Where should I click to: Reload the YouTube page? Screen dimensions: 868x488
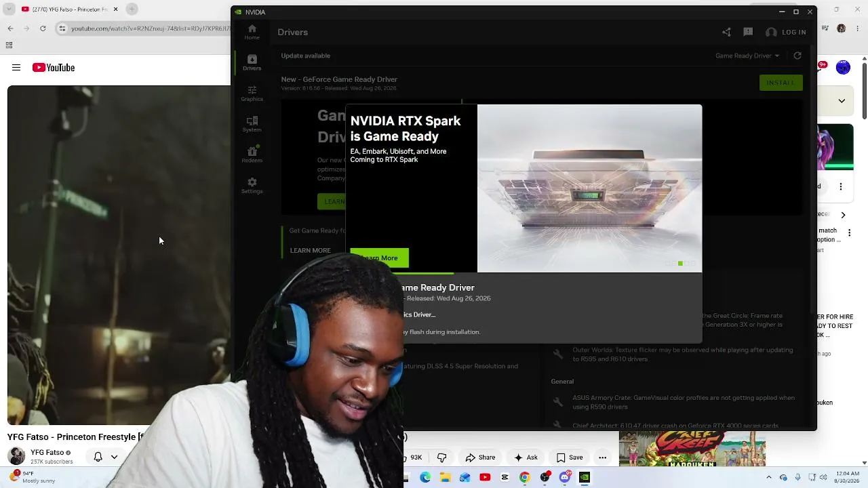click(x=43, y=28)
